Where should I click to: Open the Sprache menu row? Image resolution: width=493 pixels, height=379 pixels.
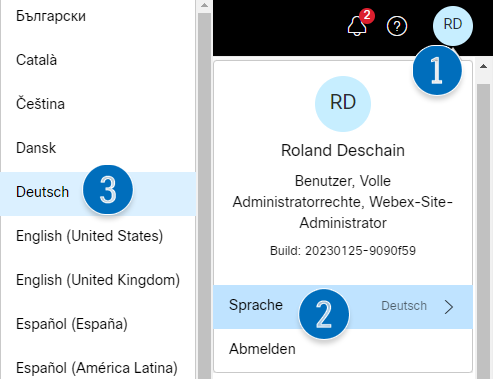343,307
